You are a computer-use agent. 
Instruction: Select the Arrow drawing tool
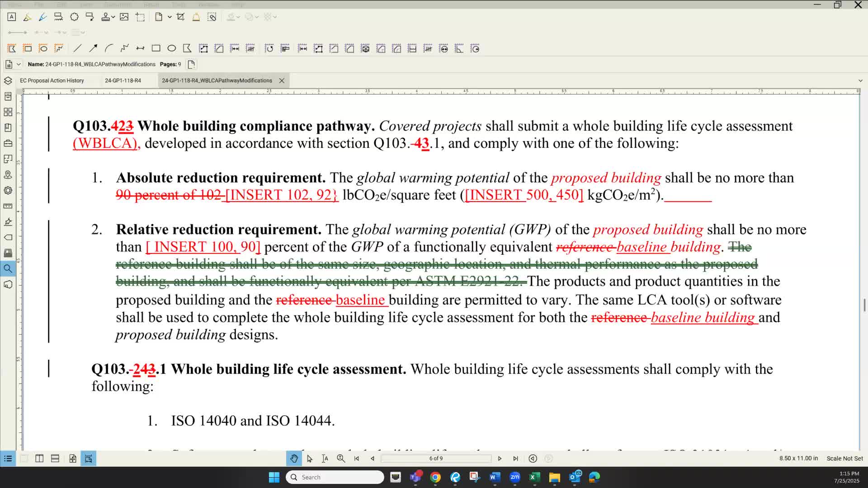click(x=93, y=48)
